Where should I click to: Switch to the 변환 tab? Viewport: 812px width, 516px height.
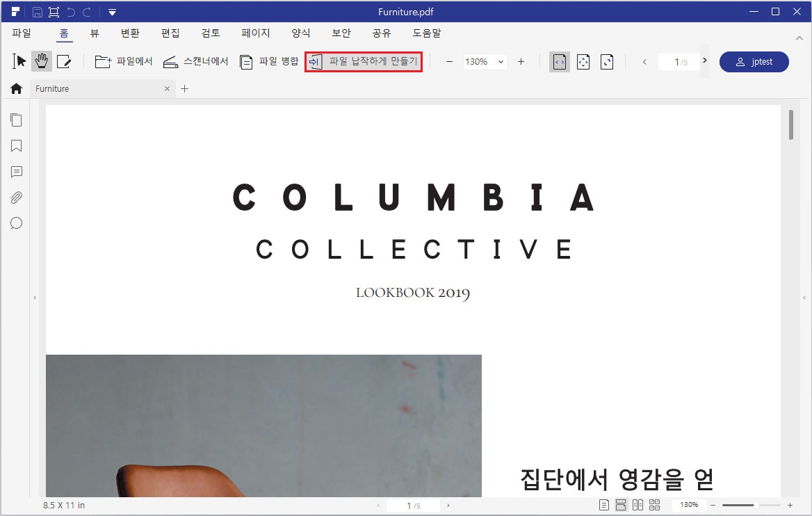click(x=130, y=33)
